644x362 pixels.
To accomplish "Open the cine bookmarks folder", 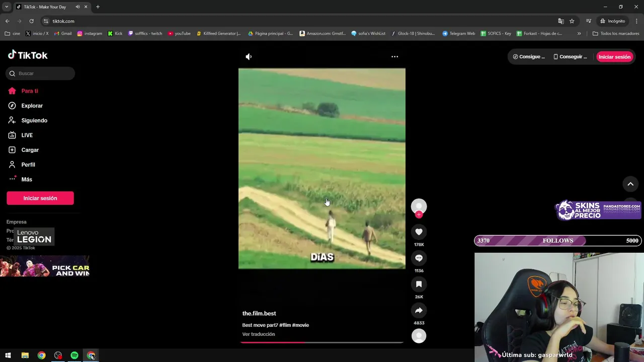I will coord(12,34).
